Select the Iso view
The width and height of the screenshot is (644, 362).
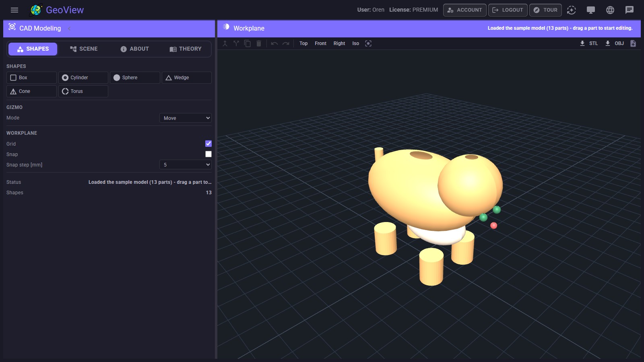pyautogui.click(x=356, y=43)
